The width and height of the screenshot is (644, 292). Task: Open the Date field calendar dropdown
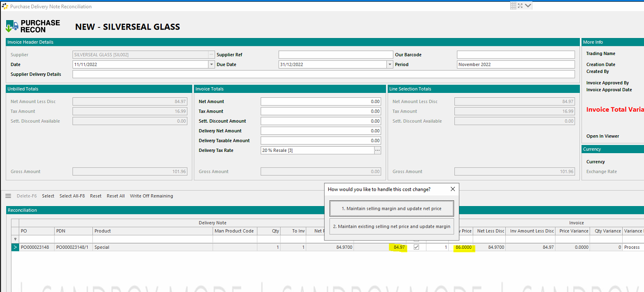pos(211,64)
